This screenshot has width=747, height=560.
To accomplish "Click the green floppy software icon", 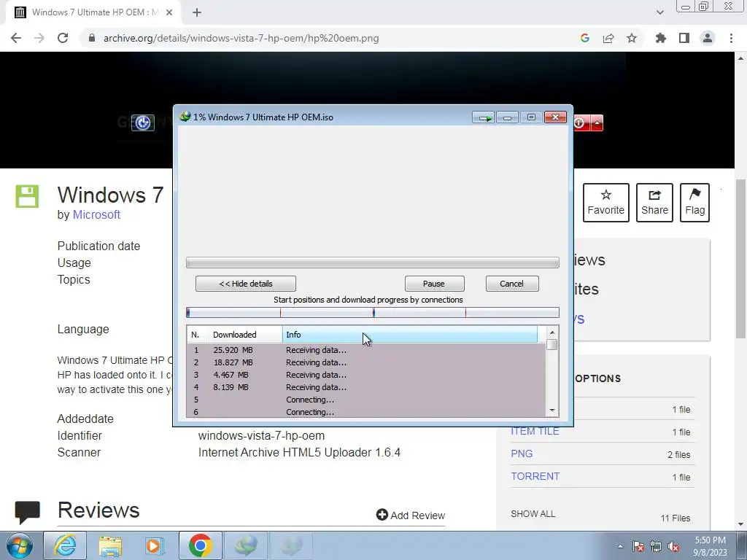I will click(x=27, y=196).
